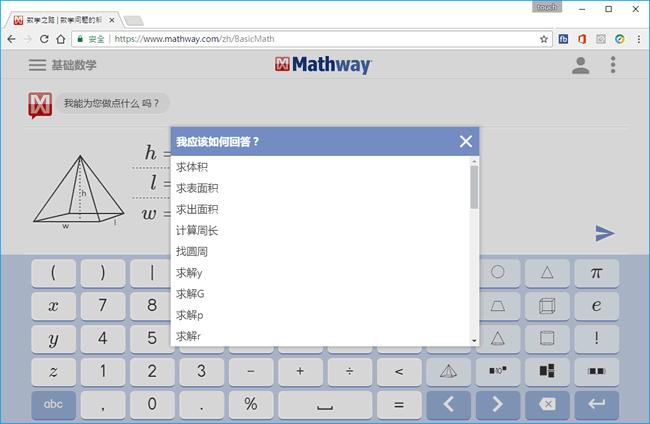Open Mathway vertical three-dot options
The height and width of the screenshot is (424, 650).
coord(613,65)
